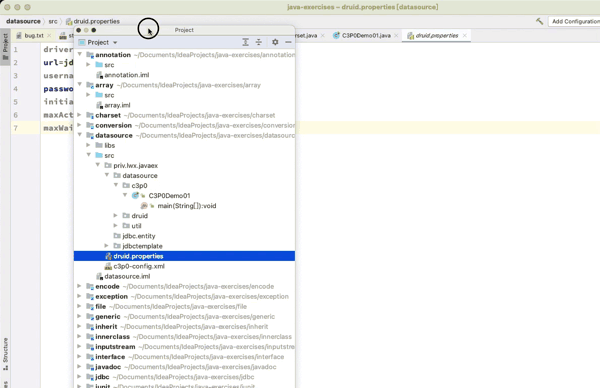The height and width of the screenshot is (388, 600).
Task: Close the C3P0Demo01.java tab
Action: [x=396, y=36]
